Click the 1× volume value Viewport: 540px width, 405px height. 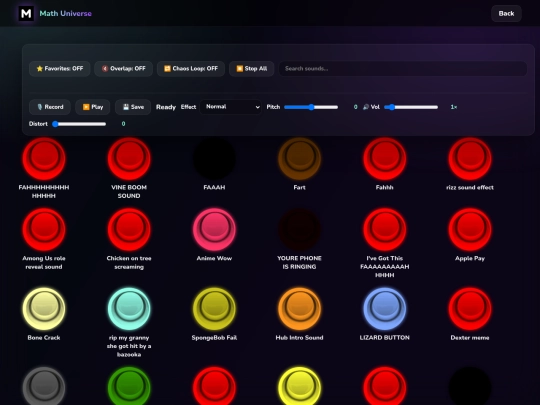click(x=454, y=107)
